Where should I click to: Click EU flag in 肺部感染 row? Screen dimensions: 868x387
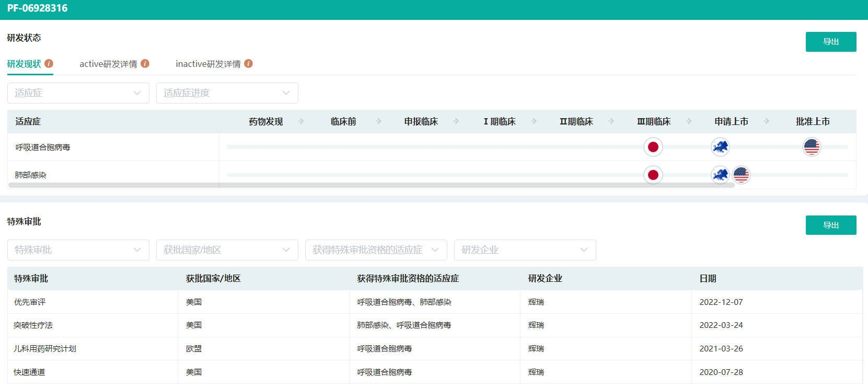(720, 175)
